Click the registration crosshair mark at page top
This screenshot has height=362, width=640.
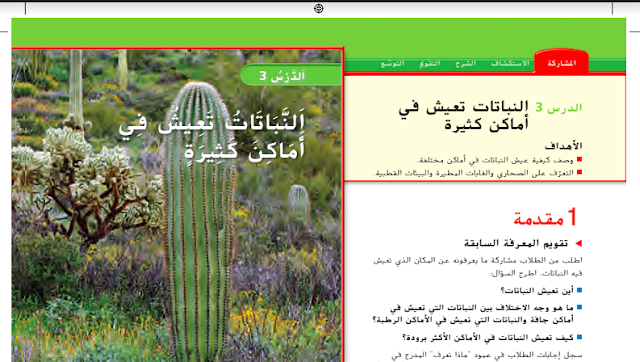pos(319,8)
